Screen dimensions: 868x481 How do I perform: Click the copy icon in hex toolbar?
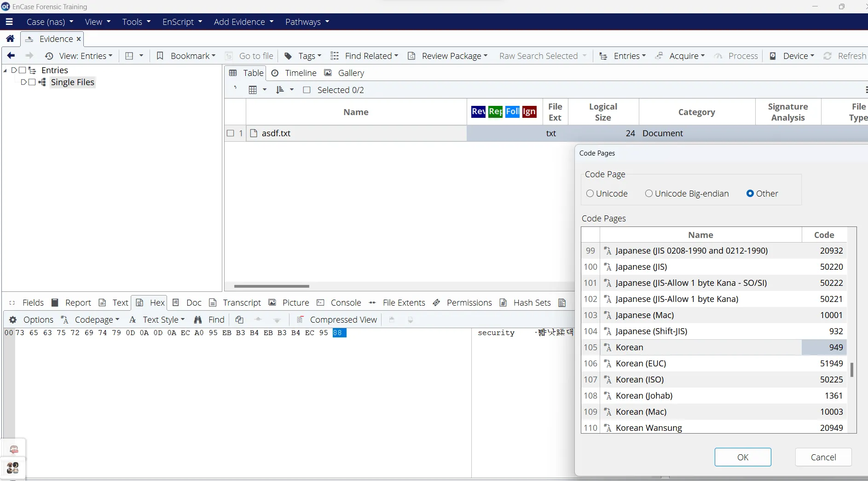(x=239, y=319)
